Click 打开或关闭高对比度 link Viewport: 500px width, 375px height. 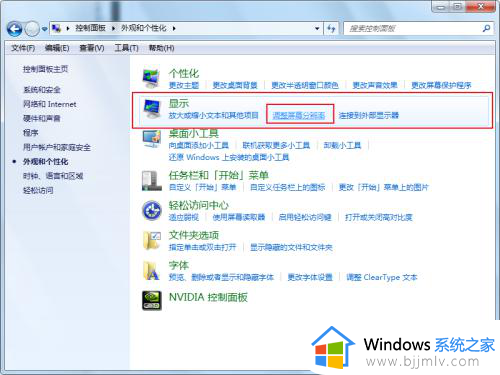click(379, 218)
